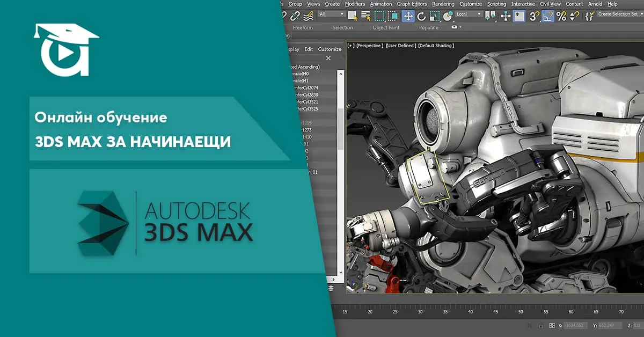Activate the Select and Scale tool

[435, 16]
